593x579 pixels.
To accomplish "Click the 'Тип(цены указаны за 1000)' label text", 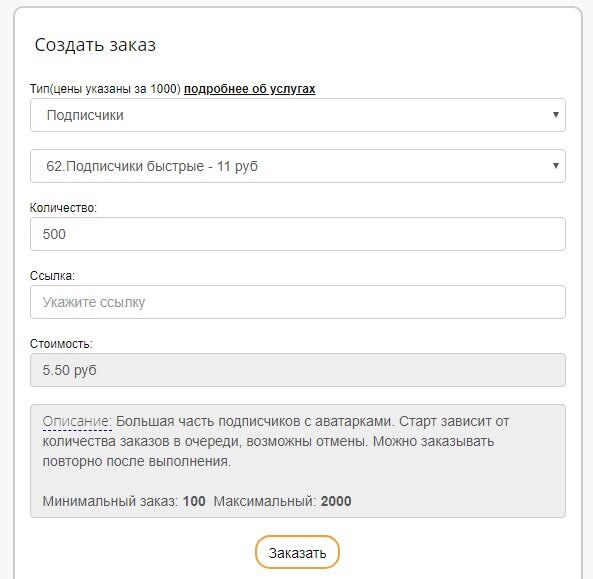I will coord(106,89).
